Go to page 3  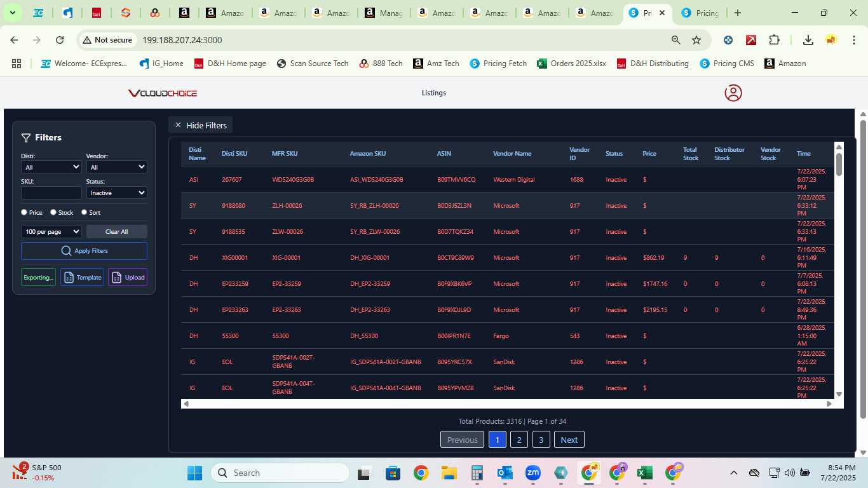541,440
